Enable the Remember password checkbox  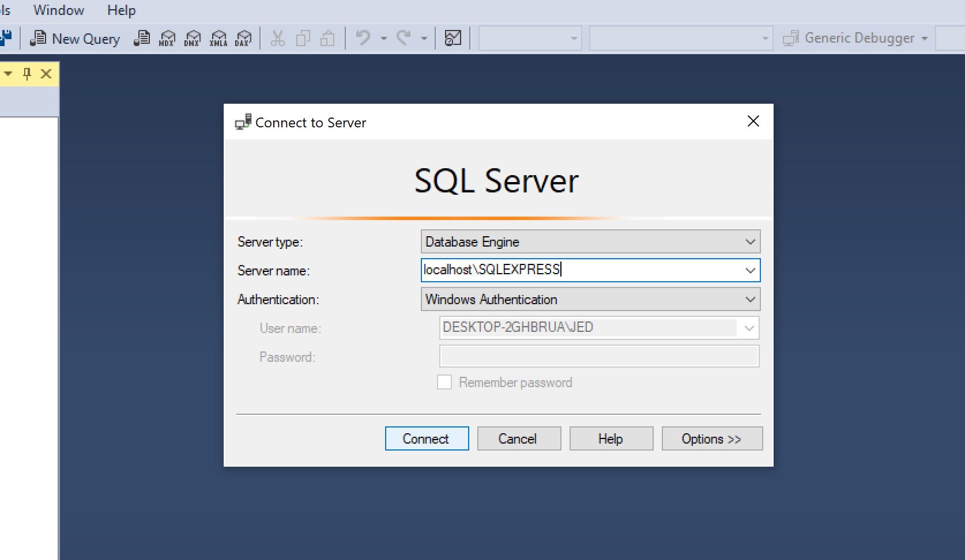444,382
